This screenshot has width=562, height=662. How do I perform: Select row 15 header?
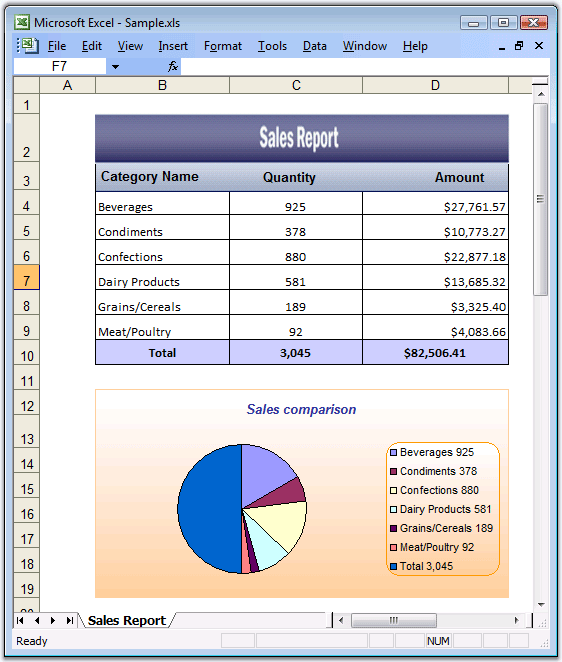(x=27, y=486)
